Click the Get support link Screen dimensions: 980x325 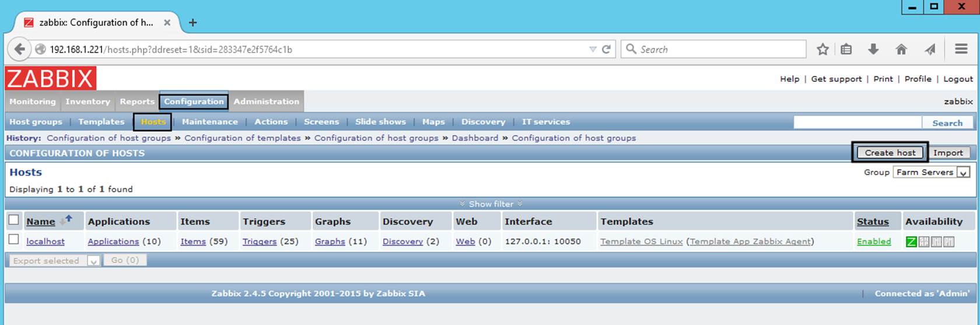[x=836, y=79]
